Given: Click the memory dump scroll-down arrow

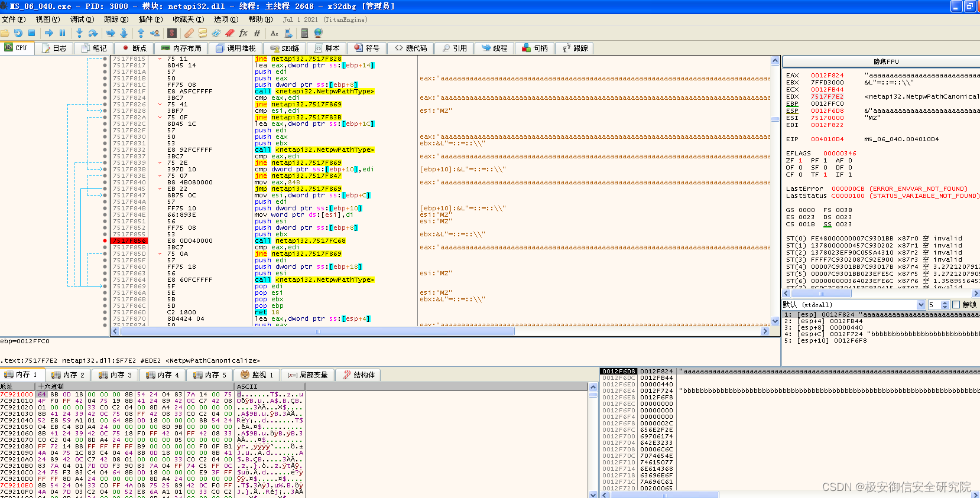Looking at the screenshot, I should tap(593, 494).
